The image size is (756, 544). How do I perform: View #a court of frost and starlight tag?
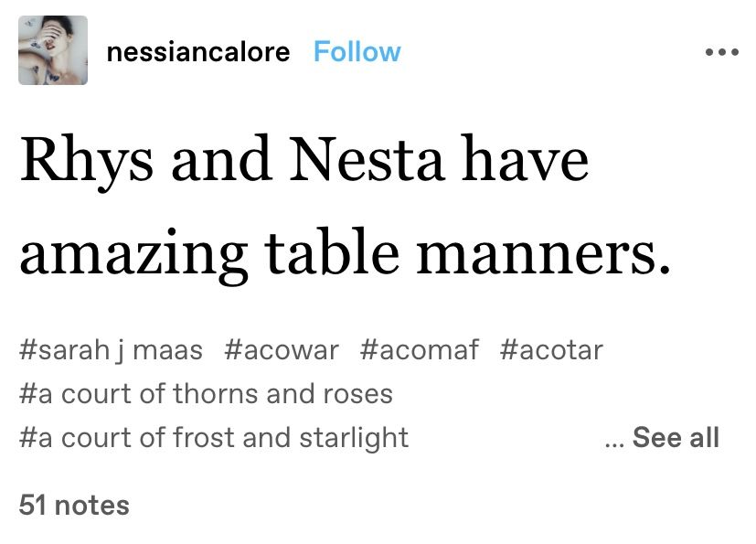point(214,438)
